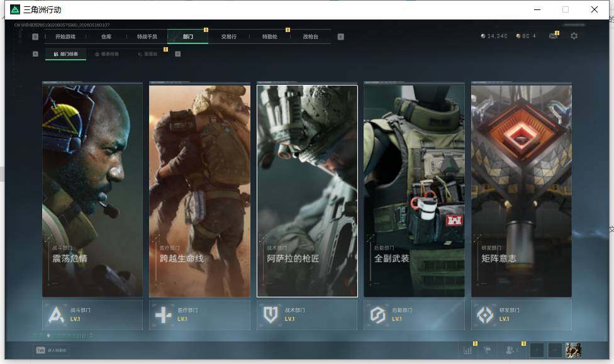Open the settings gear icon

coord(574,36)
